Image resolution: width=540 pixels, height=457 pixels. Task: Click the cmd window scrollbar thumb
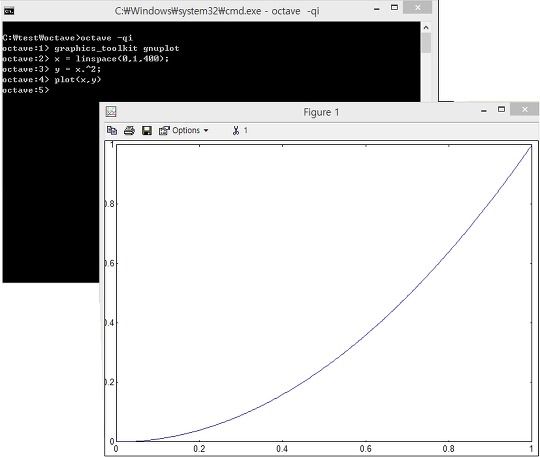pos(426,43)
